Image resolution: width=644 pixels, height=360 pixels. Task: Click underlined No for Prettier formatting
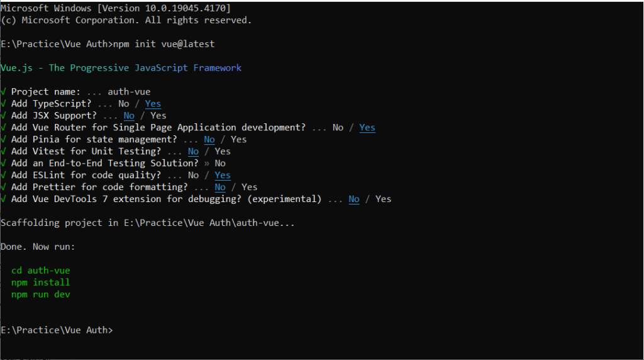pos(220,188)
